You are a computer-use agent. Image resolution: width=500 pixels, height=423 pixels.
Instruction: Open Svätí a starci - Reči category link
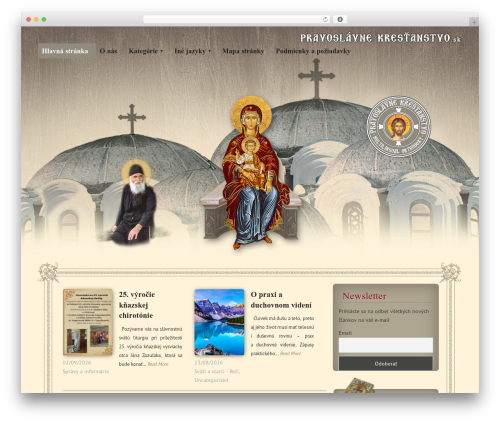[217, 371]
